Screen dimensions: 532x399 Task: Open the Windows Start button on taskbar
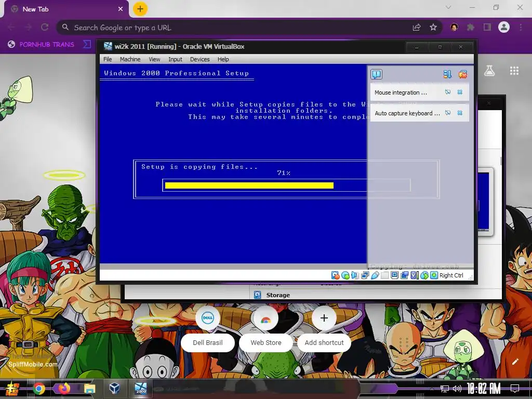12,389
